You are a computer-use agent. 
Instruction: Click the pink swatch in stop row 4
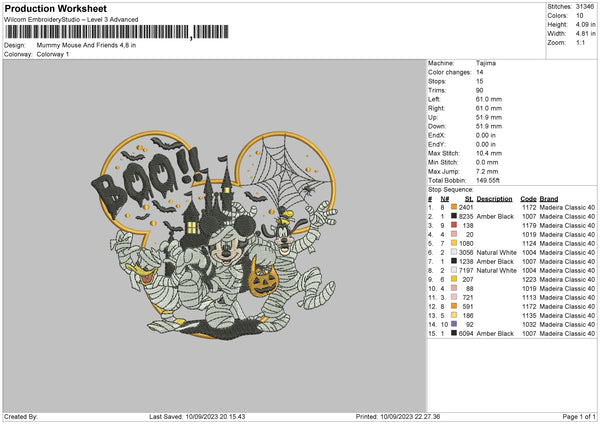pos(454,234)
